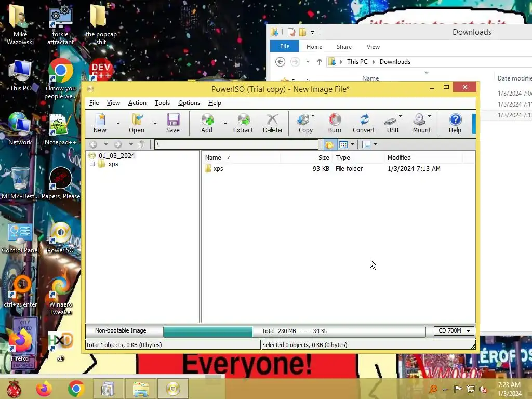Click the up-one-level icon in PowerISO
532x399 pixels.
pos(142,144)
